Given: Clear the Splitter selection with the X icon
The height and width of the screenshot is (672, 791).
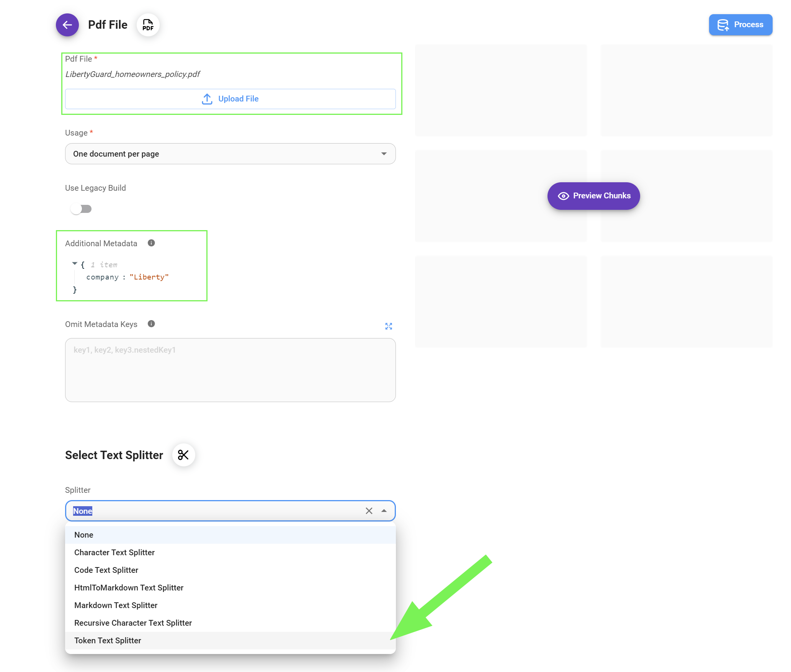Looking at the screenshot, I should coord(369,511).
